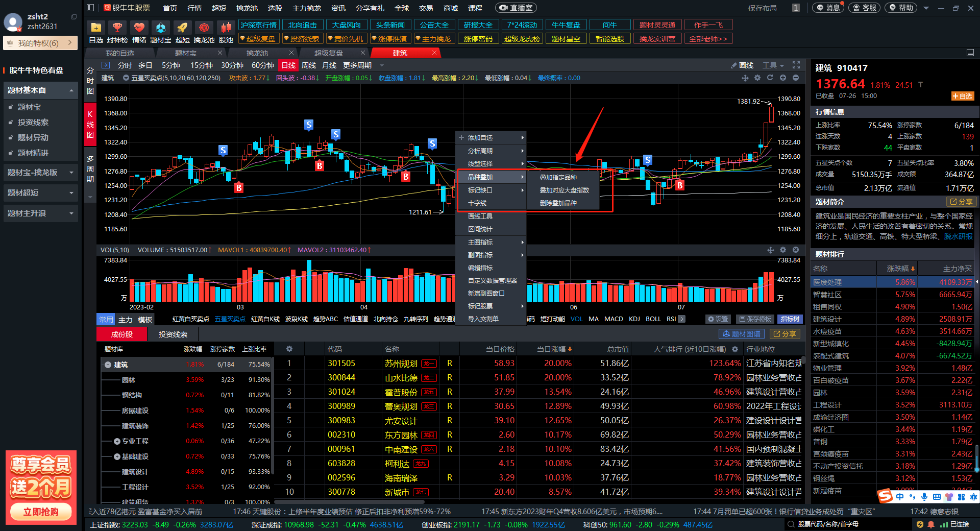Choose 删除叠加品种 submenu item
980x531 pixels.
(x=558, y=203)
